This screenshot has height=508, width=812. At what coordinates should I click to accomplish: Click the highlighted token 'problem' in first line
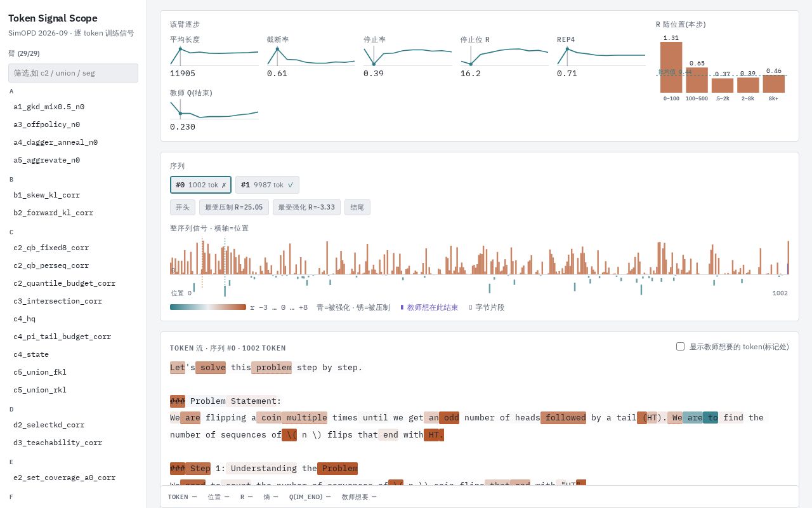pos(272,368)
